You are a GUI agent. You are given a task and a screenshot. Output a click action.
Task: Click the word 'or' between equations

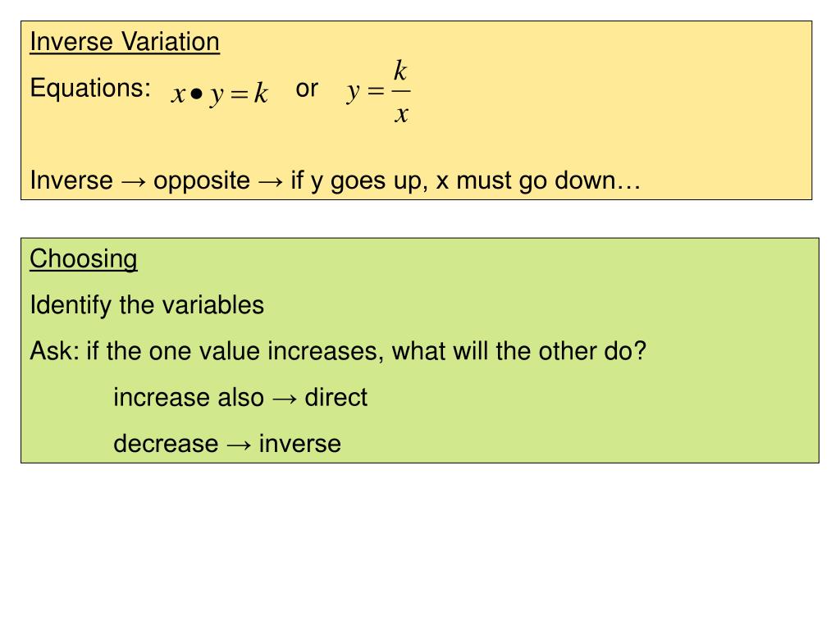click(x=307, y=89)
